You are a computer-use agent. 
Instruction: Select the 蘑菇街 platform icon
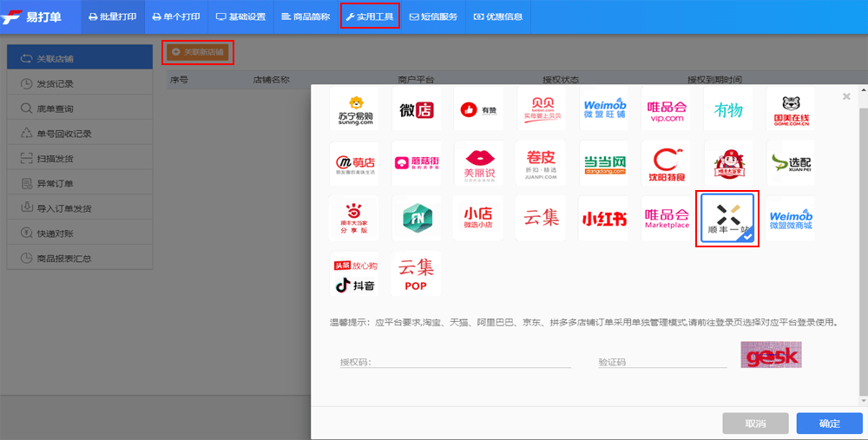416,162
